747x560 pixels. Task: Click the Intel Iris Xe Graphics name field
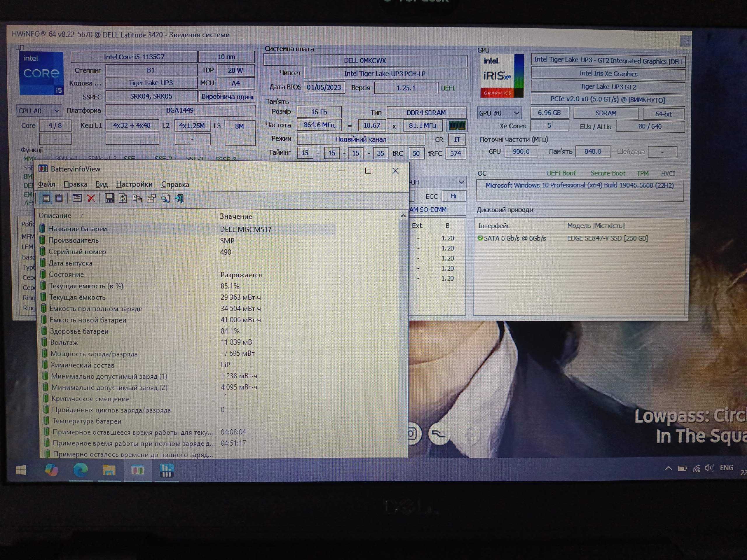click(608, 73)
